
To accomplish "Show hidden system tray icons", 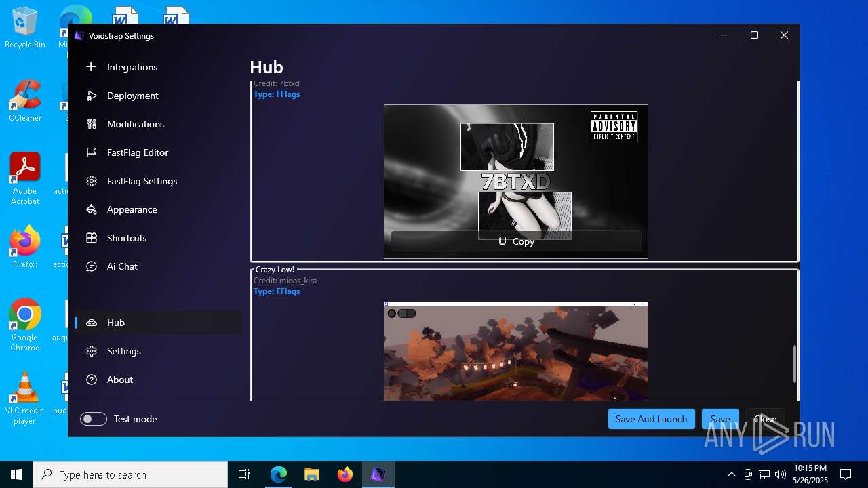I will 731,474.
